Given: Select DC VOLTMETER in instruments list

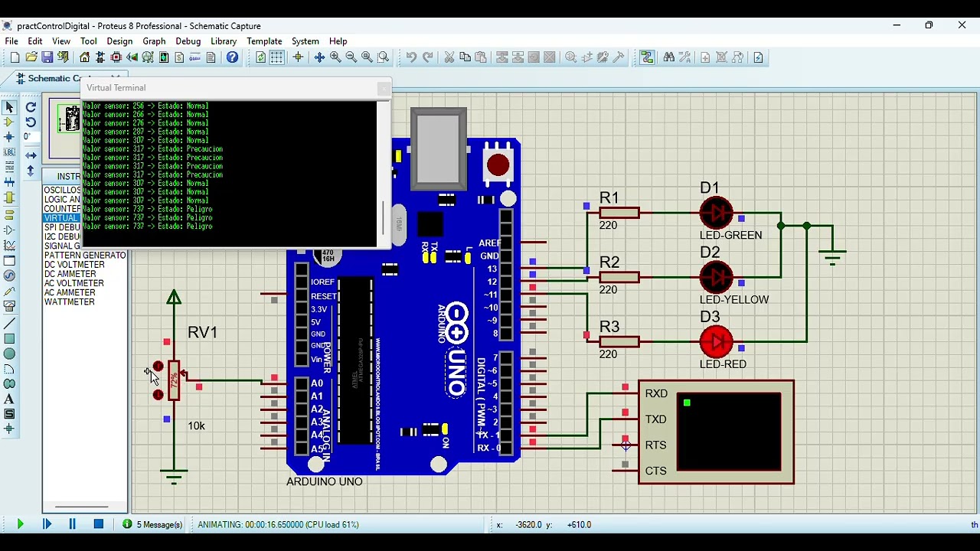Looking at the screenshot, I should pyautogui.click(x=74, y=265).
